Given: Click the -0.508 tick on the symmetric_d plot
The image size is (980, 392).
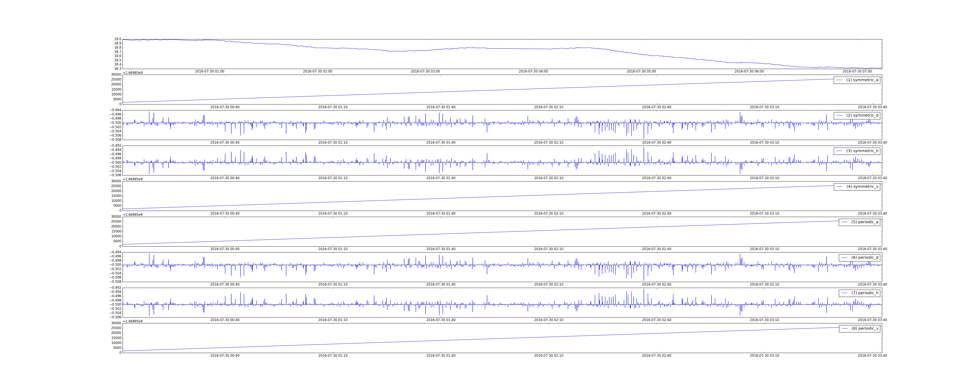Looking at the screenshot, I should pos(116,140).
